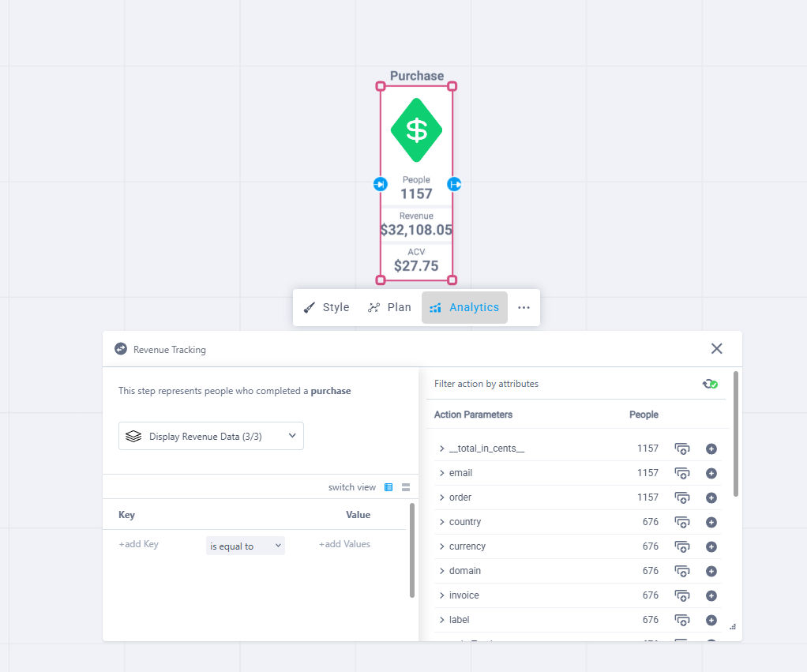Click the breakdown icon for currency

pyautogui.click(x=682, y=546)
